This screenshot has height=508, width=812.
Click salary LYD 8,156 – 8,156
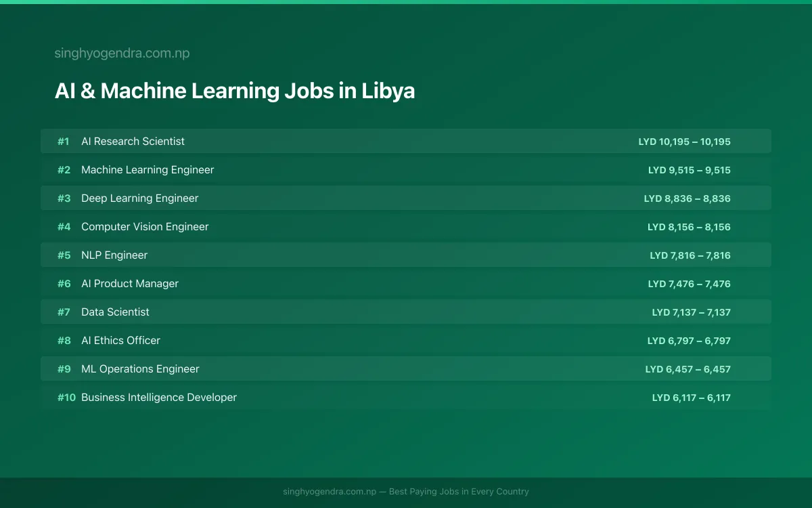(689, 227)
